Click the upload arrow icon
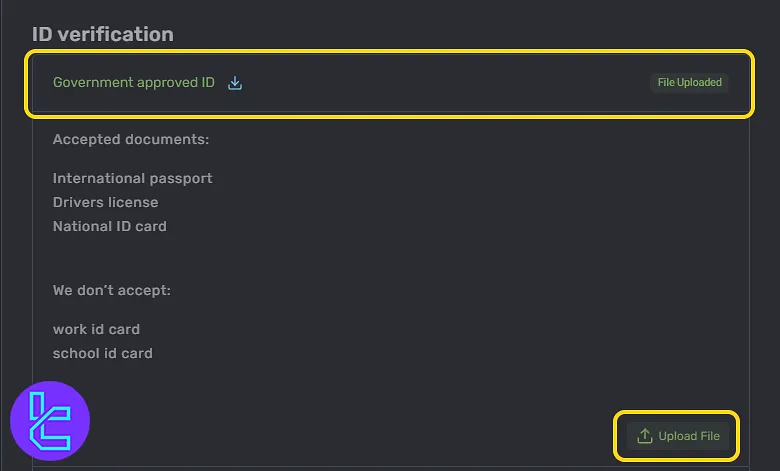 645,436
